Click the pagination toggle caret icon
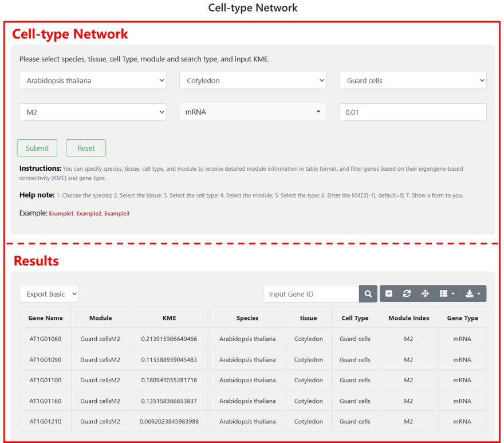The height and width of the screenshot is (443, 504). [x=389, y=294]
